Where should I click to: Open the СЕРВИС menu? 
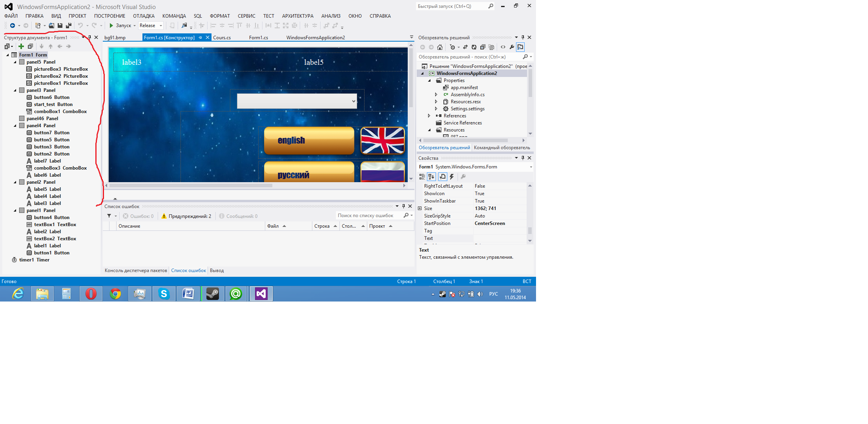246,16
